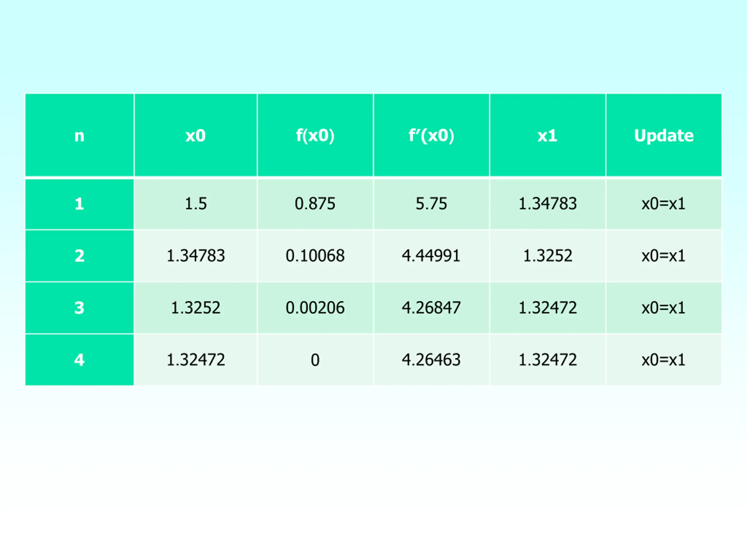Click the cell containing 1.5
Screen dimensions: 747x560
tap(196, 204)
